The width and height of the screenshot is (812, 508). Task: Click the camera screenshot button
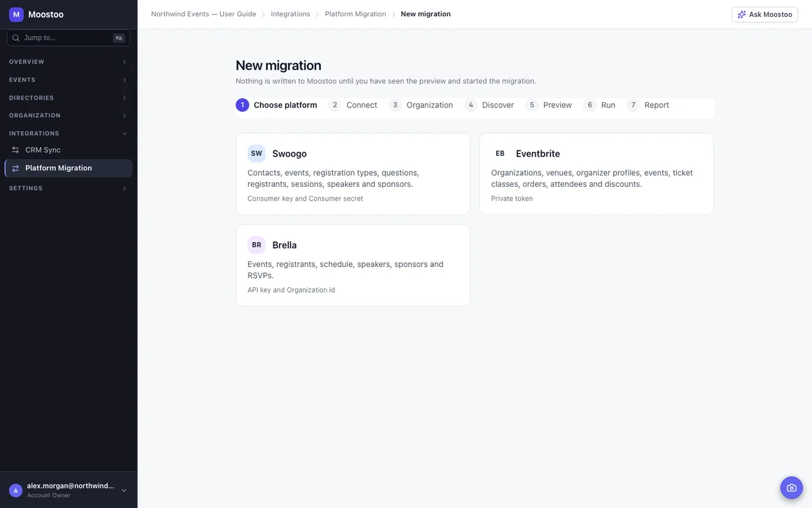(792, 488)
